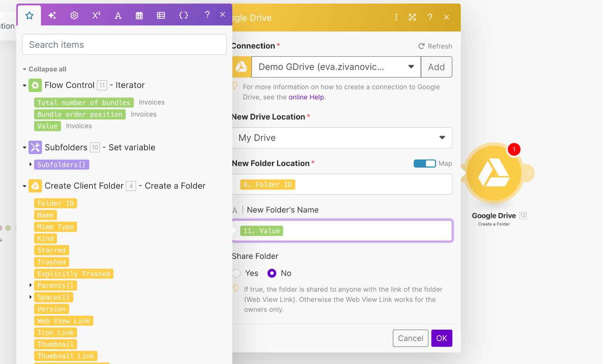Click Create Client Folder Drive icon

pyautogui.click(x=35, y=186)
